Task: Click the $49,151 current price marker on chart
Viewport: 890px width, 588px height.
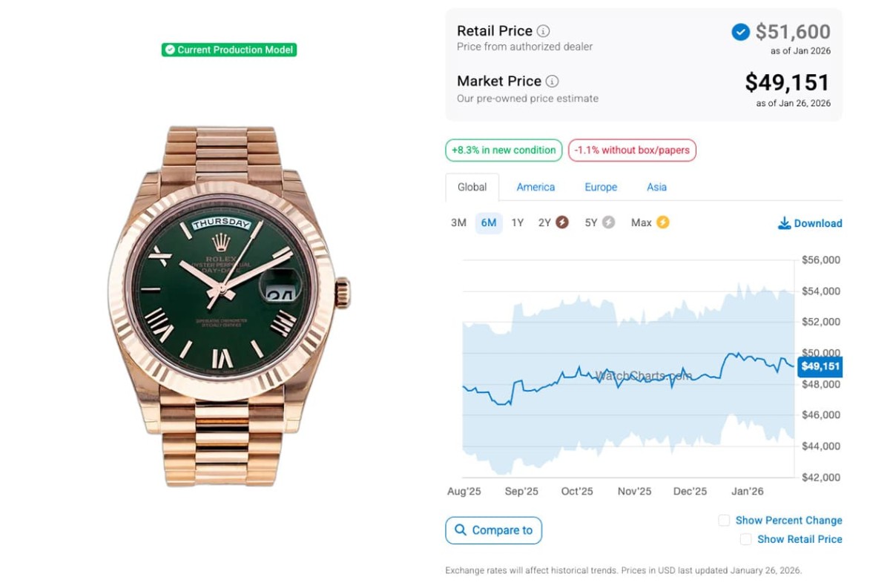Action: click(x=820, y=366)
